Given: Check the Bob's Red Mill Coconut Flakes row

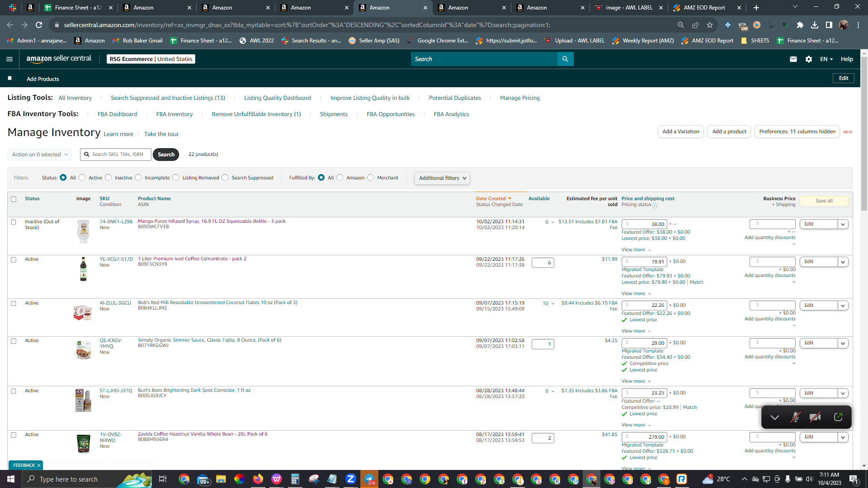Looking at the screenshot, I should [x=14, y=304].
